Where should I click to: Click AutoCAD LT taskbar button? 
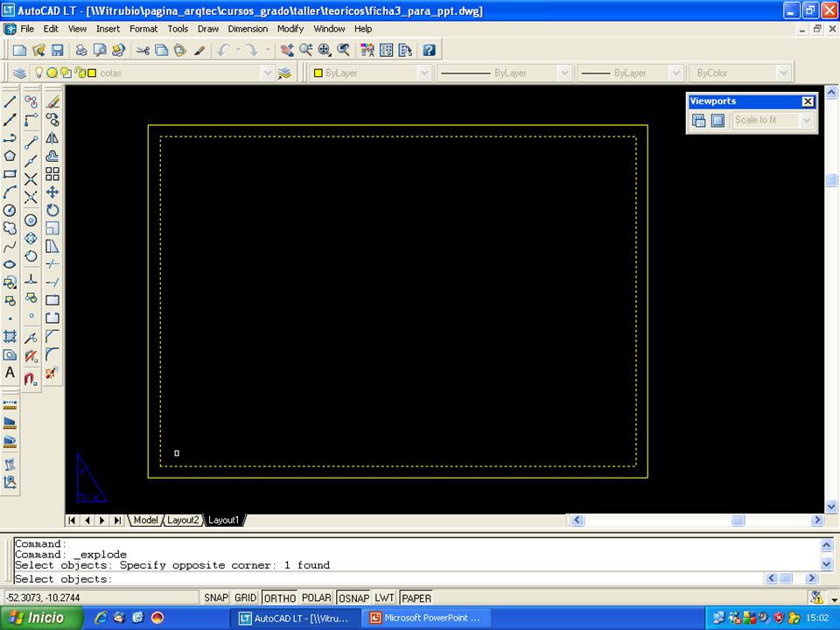pyautogui.click(x=295, y=619)
